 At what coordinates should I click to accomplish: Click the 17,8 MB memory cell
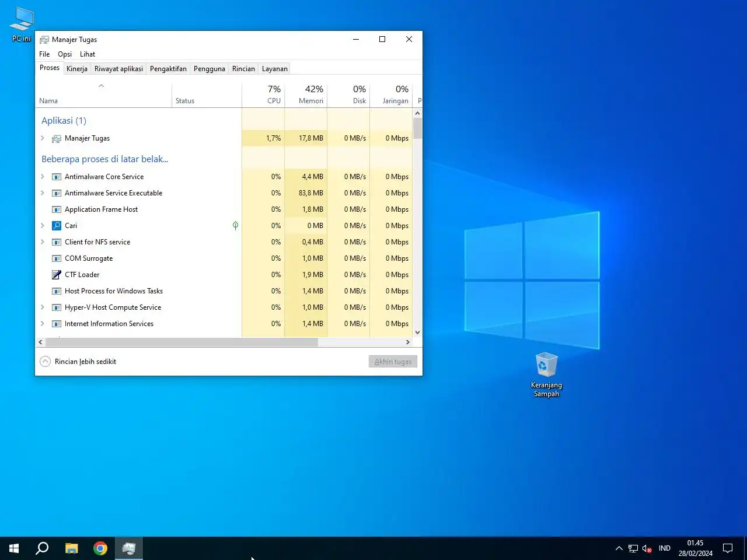click(x=306, y=138)
